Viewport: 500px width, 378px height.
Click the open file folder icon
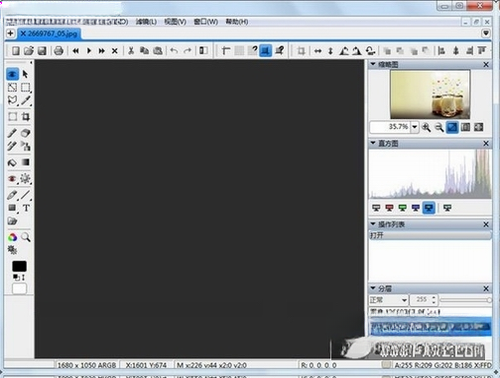tap(29, 51)
